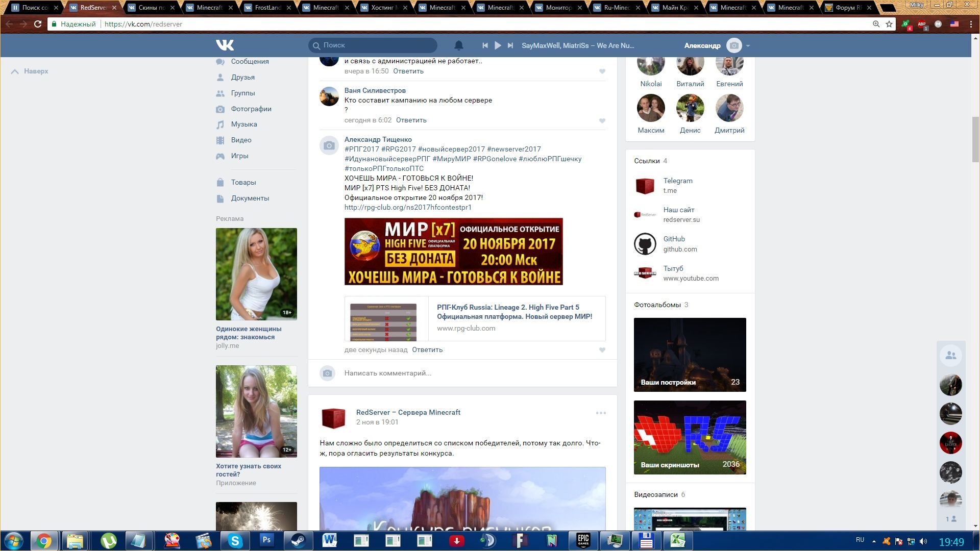980x551 pixels.
Task: Switch to FrostLand browser tab
Action: pos(267,8)
